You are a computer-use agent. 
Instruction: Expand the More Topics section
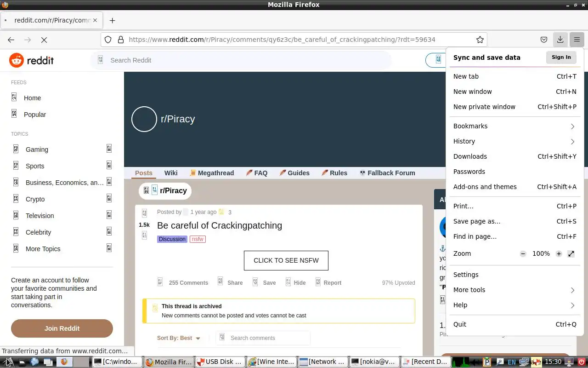click(x=109, y=248)
